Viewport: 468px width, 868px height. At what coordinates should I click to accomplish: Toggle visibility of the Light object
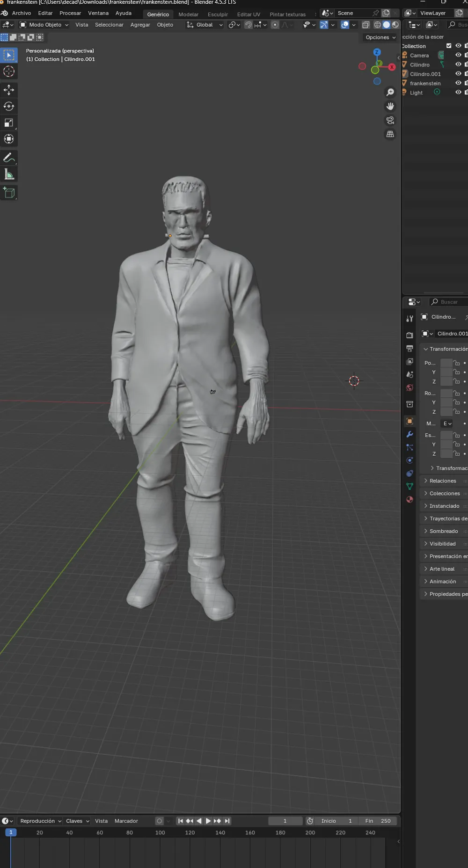coord(458,92)
